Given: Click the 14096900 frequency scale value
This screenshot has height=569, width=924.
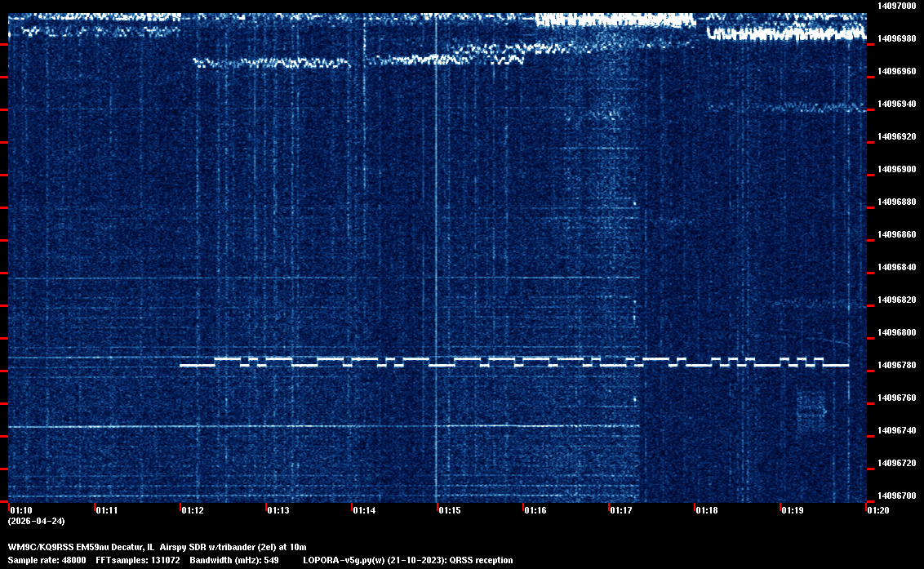Looking at the screenshot, I should click(x=896, y=169).
